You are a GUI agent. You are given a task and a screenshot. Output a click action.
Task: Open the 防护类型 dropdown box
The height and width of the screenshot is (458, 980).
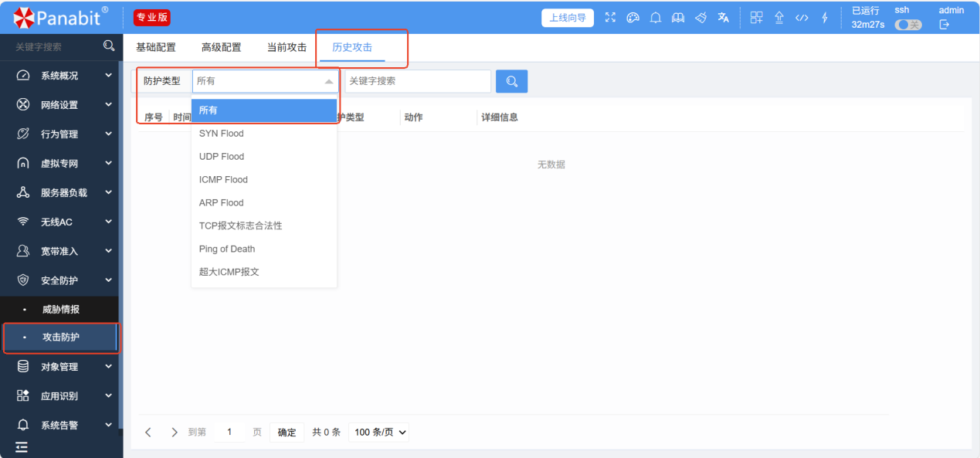click(x=264, y=81)
